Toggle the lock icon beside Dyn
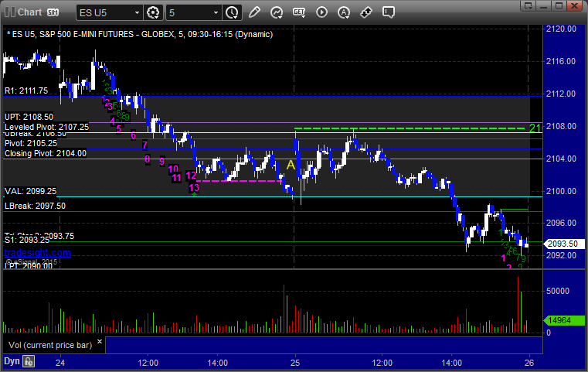This screenshot has width=588, height=372. click(29, 361)
